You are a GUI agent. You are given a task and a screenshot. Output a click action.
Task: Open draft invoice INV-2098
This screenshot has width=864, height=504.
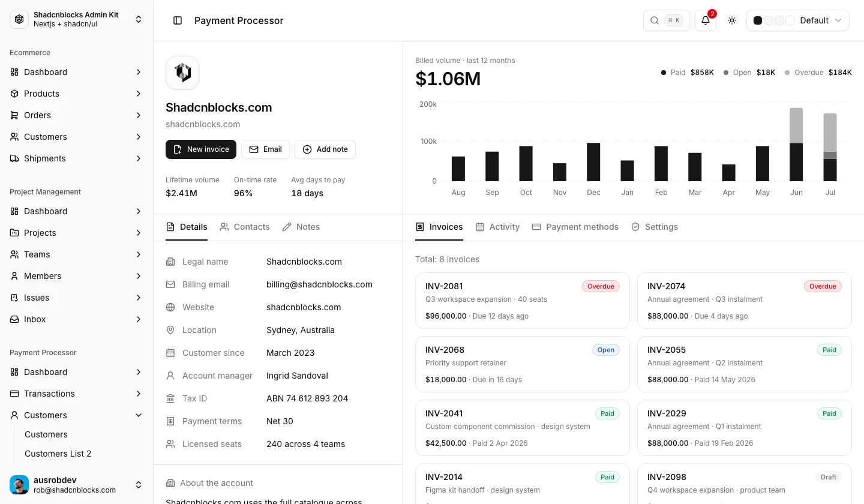[745, 484]
